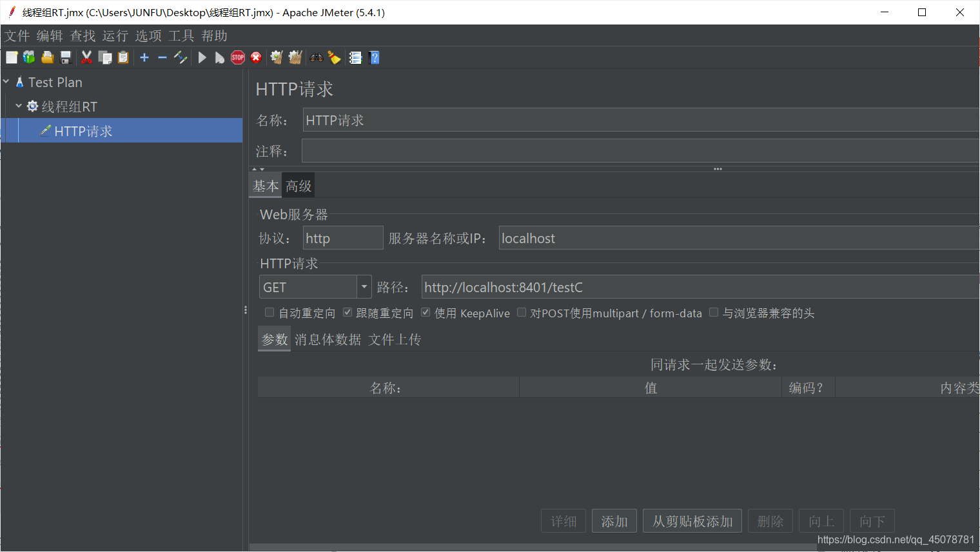The width and height of the screenshot is (980, 552).
Task: Click the 线程组RT gear icon
Action: coord(32,106)
